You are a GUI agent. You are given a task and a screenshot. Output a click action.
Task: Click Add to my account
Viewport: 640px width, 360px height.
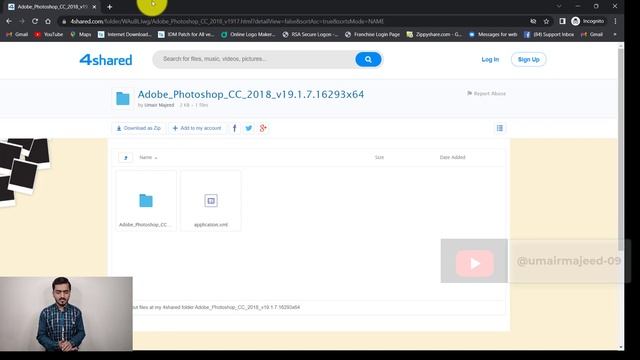(197, 128)
